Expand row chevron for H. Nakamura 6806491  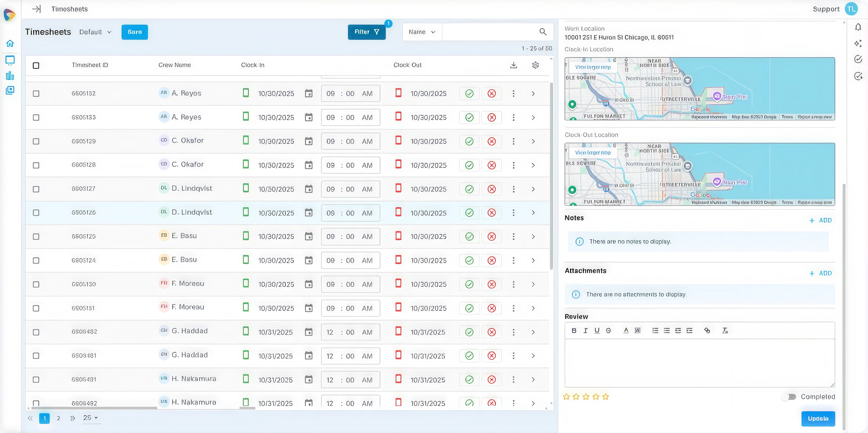(533, 380)
